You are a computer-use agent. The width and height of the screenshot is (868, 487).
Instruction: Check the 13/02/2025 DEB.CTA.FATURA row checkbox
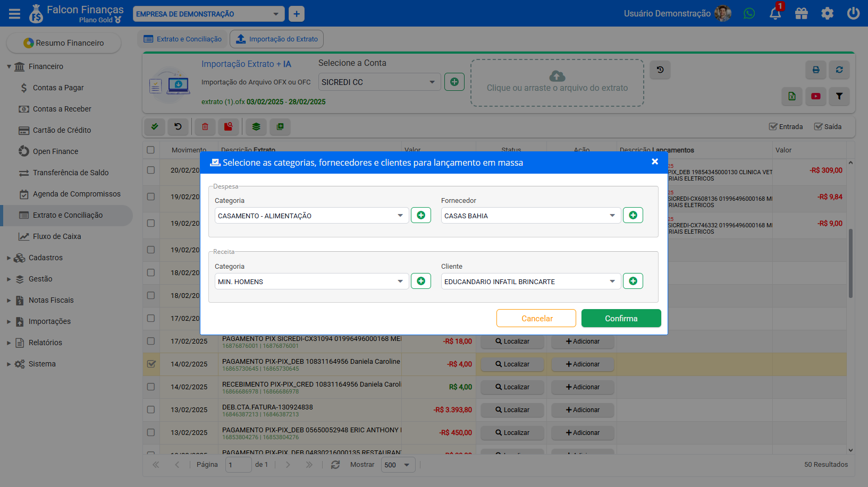(x=151, y=409)
